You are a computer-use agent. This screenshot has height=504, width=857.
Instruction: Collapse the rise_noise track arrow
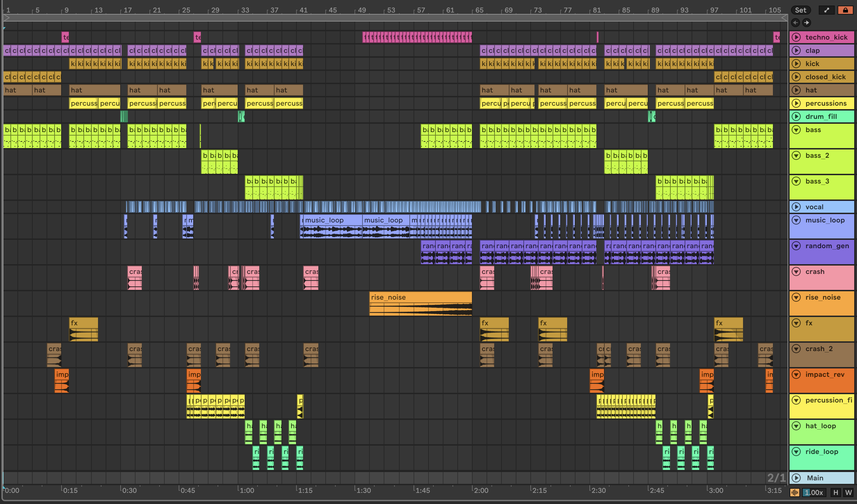pos(796,298)
